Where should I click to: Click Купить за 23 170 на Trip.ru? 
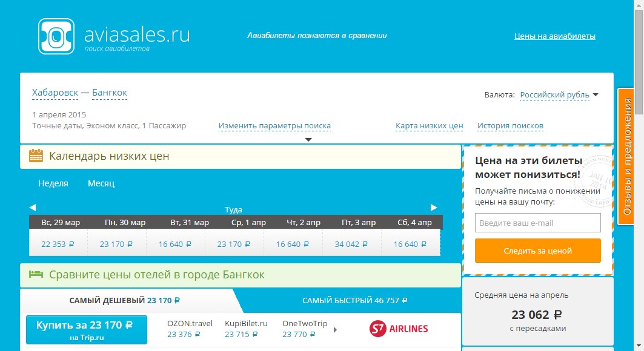coord(86,330)
